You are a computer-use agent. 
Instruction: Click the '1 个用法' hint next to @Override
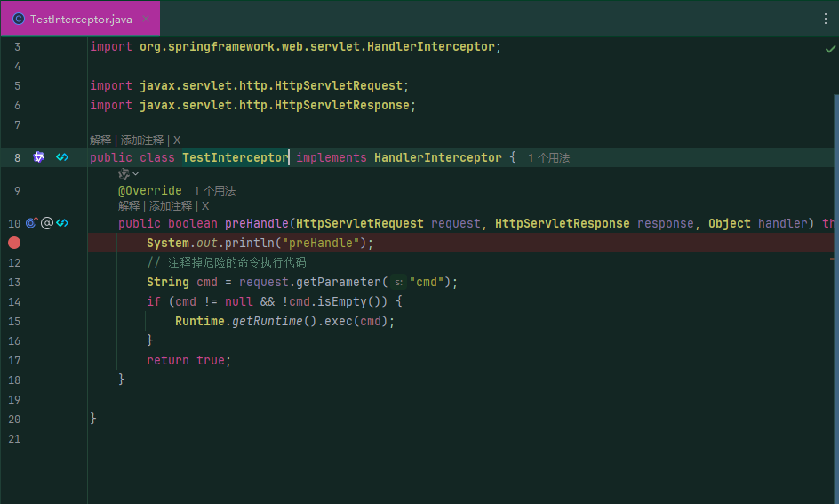pyautogui.click(x=214, y=191)
